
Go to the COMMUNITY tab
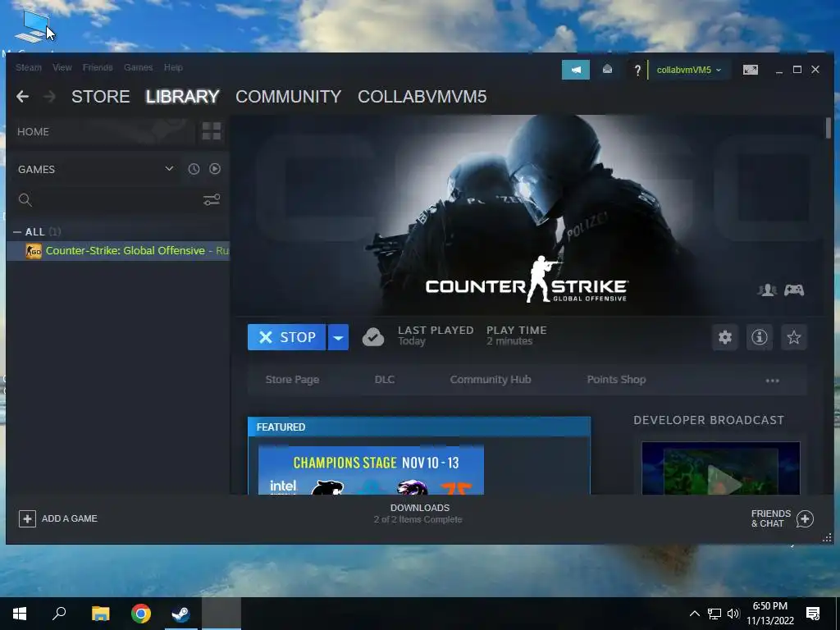(x=288, y=97)
